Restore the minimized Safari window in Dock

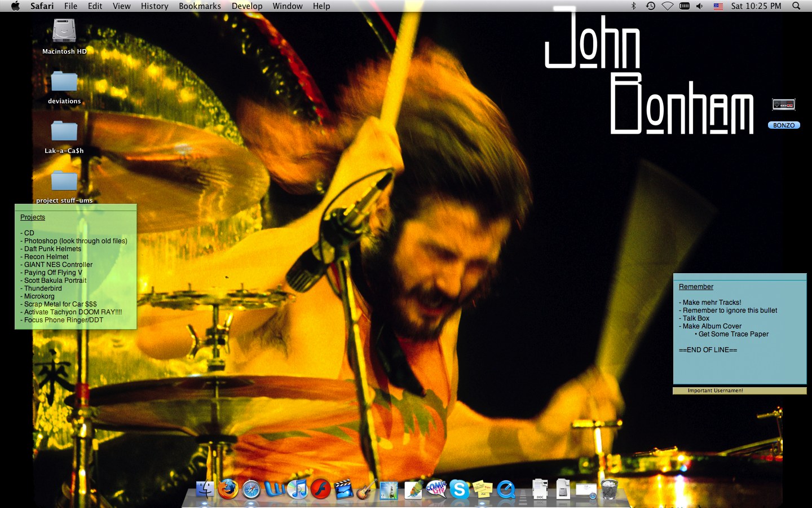586,491
